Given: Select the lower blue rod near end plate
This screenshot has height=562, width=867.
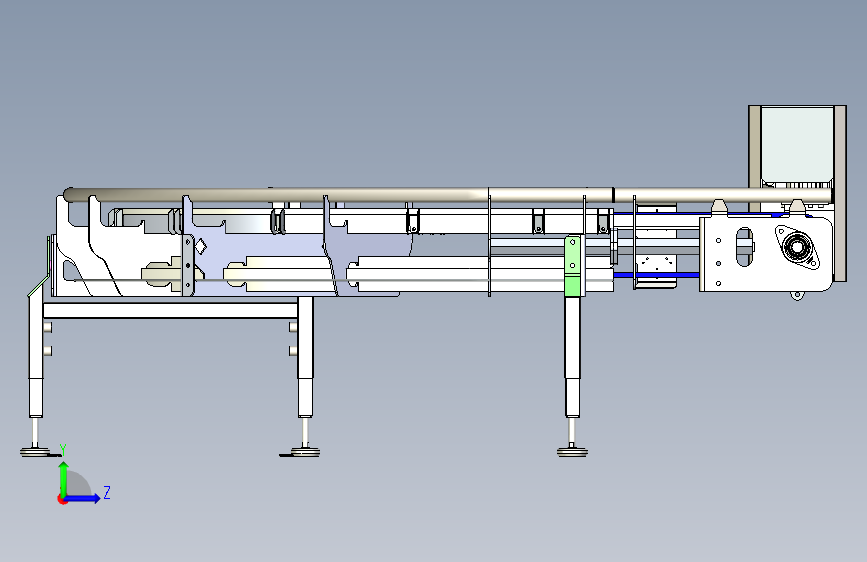Looking at the screenshot, I should [x=656, y=275].
